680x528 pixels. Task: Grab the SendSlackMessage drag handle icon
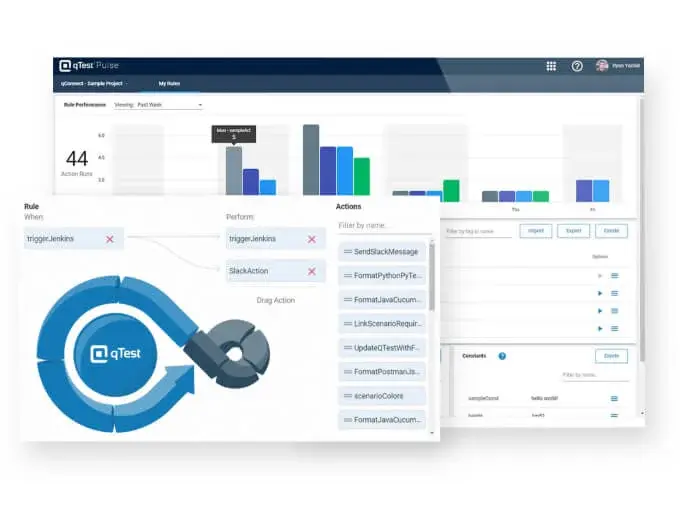tap(347, 252)
